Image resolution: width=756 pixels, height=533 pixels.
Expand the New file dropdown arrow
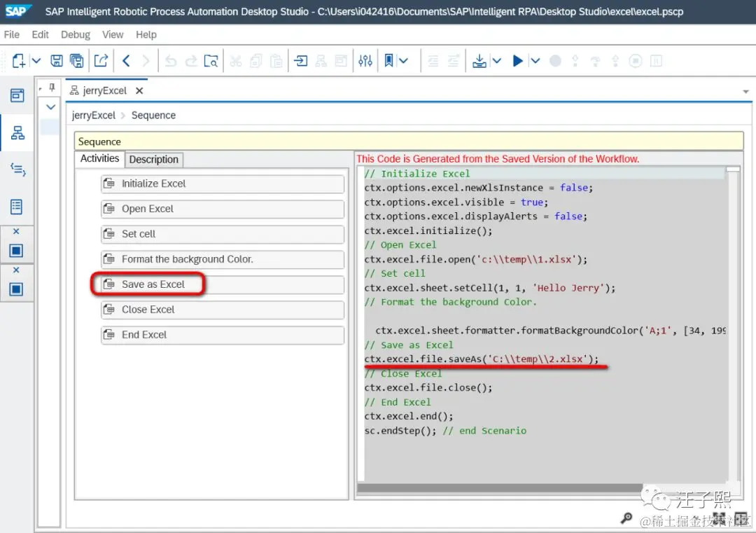click(x=36, y=61)
